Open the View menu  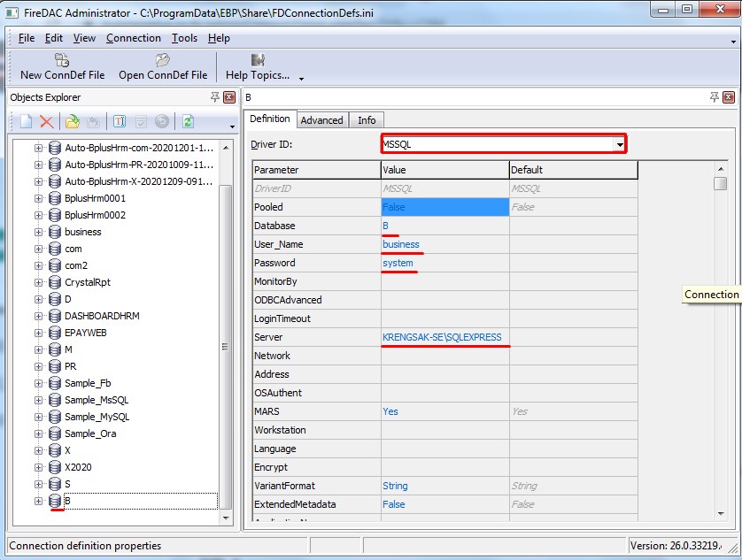click(84, 38)
